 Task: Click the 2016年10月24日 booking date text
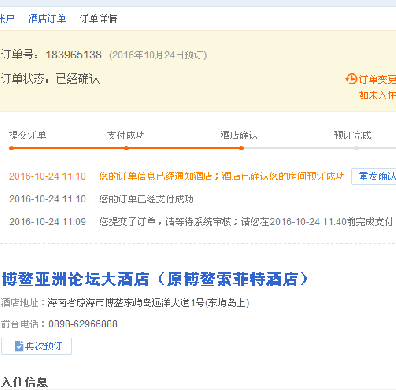coord(158,55)
